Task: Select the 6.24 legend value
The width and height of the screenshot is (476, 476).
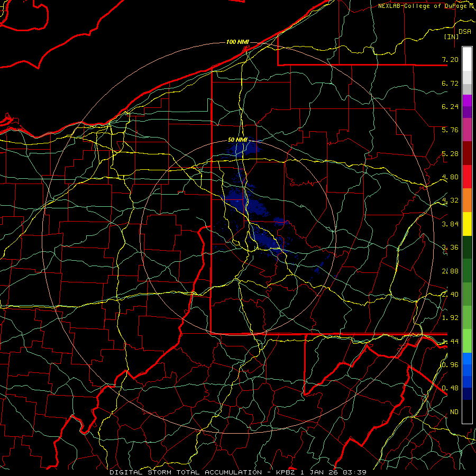Action: pos(450,106)
